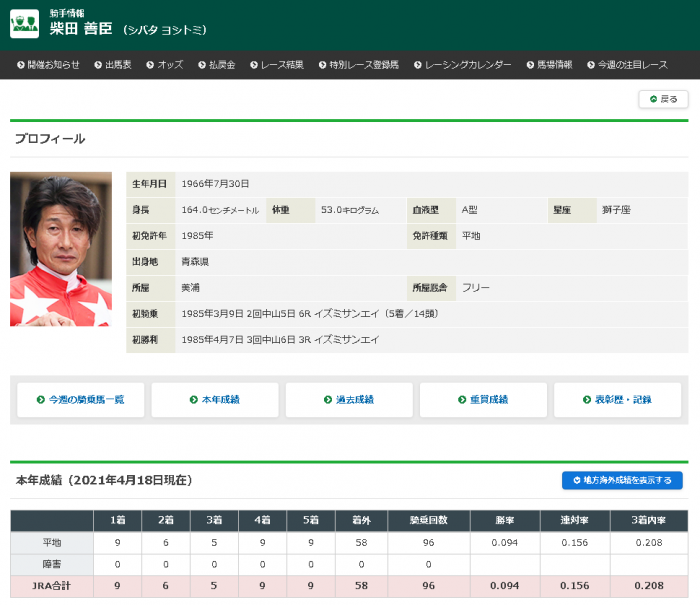
Task: Click the jockey info icon in the header
Action: (x=24, y=24)
